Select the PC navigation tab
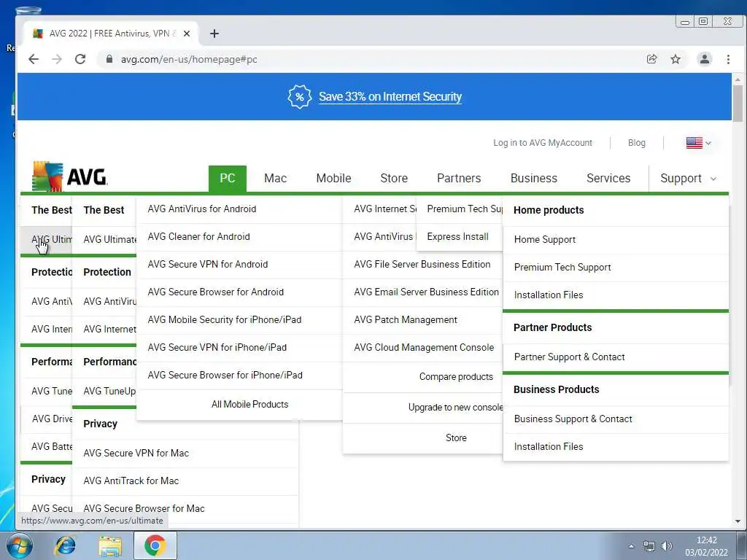This screenshot has width=747, height=560. point(228,178)
